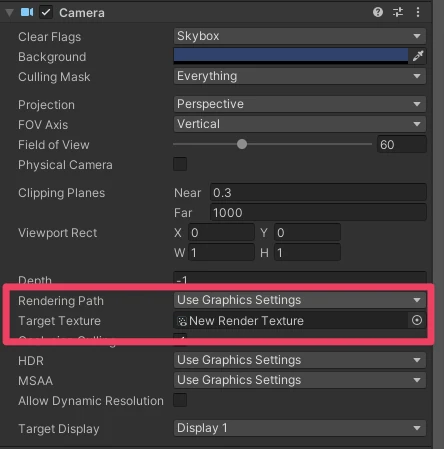This screenshot has height=449, width=444.
Task: Open the Projection Perspective dropdown
Action: (300, 104)
